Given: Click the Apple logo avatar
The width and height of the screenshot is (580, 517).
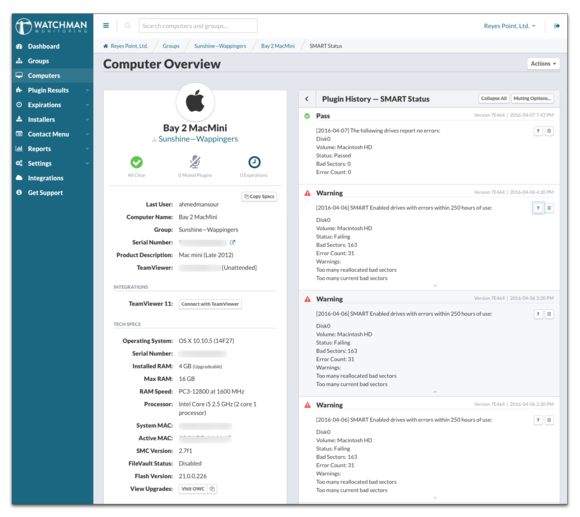Looking at the screenshot, I should coord(195,102).
